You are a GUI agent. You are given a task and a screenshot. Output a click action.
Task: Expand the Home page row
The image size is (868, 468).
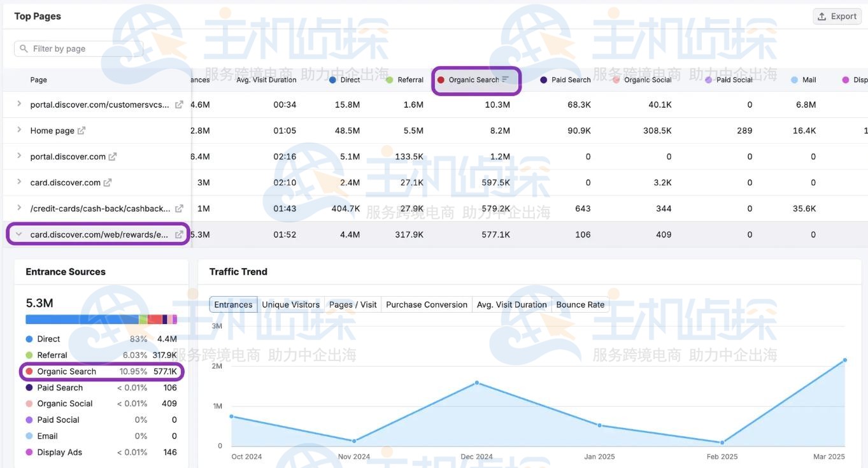point(18,130)
